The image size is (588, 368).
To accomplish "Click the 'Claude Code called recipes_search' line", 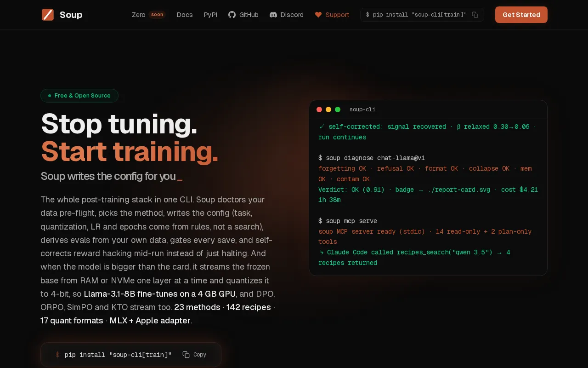I will 414,258.
